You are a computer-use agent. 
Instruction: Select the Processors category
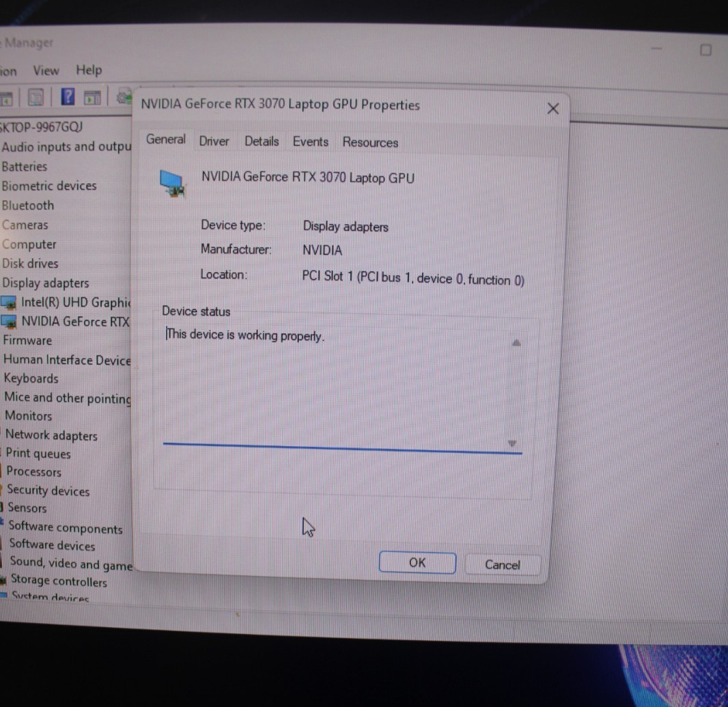(x=33, y=471)
